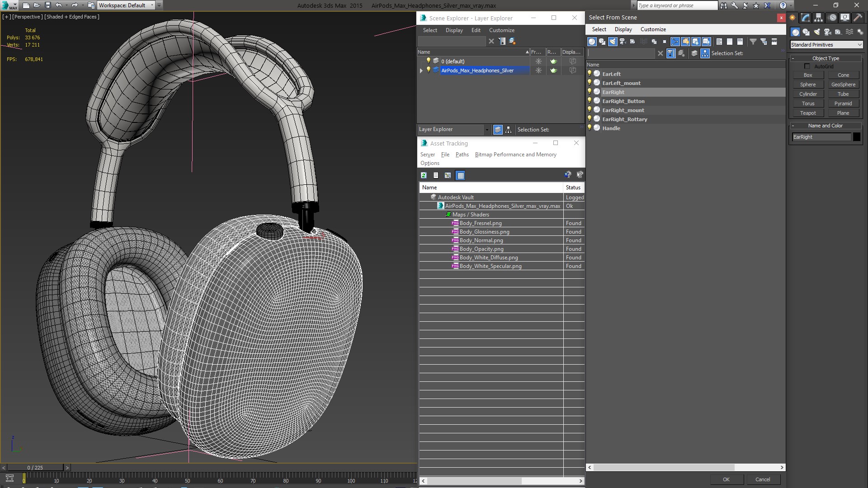Click the Open File icon in quick access toolbar
The width and height of the screenshot is (868, 488).
coord(37,5)
